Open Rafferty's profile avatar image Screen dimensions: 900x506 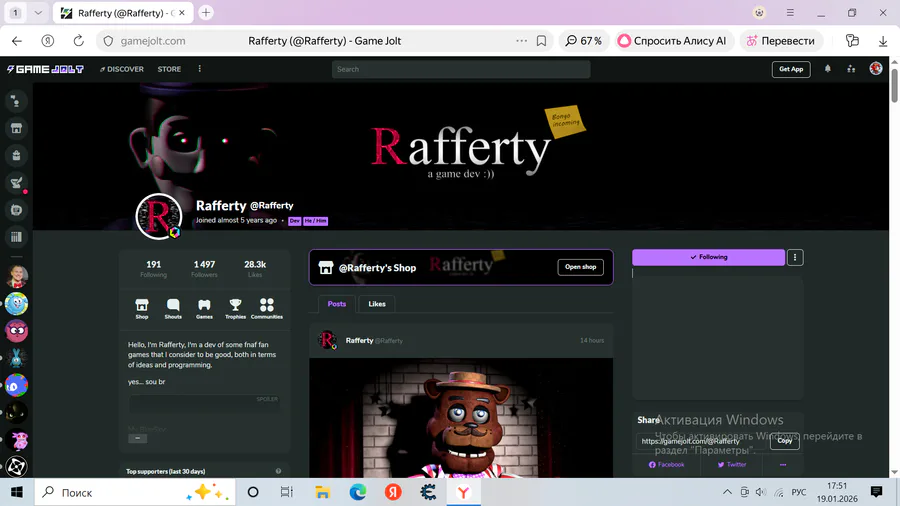[159, 216]
